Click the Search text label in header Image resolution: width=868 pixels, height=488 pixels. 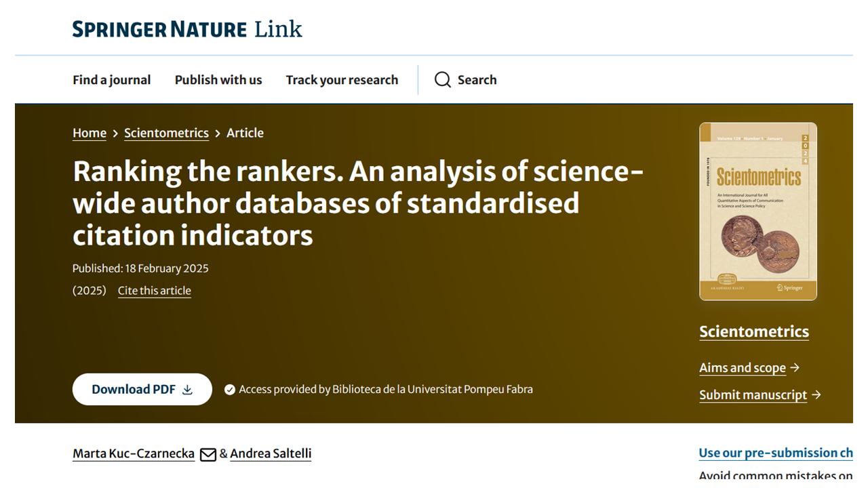[477, 80]
